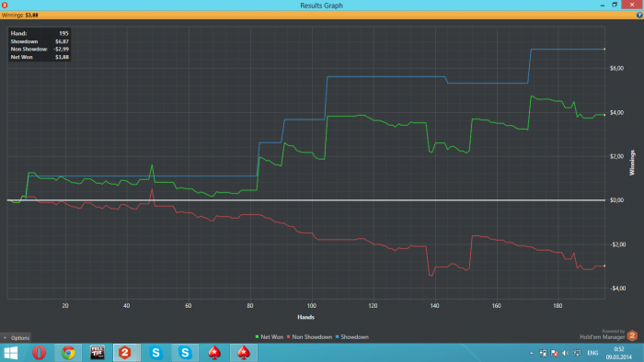
Task: Click the Net Won $3,88 row in the info box
Action: 40,57
